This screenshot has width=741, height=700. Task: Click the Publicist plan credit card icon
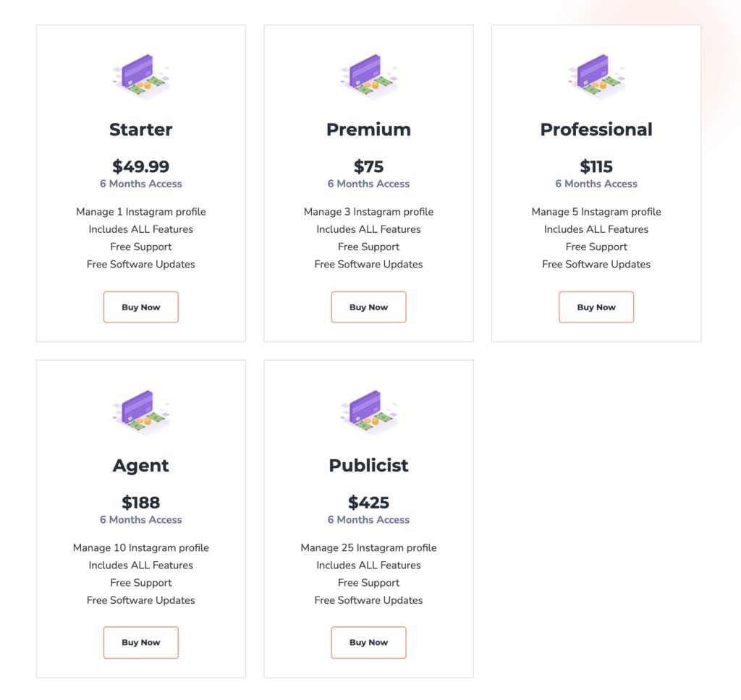tap(368, 412)
